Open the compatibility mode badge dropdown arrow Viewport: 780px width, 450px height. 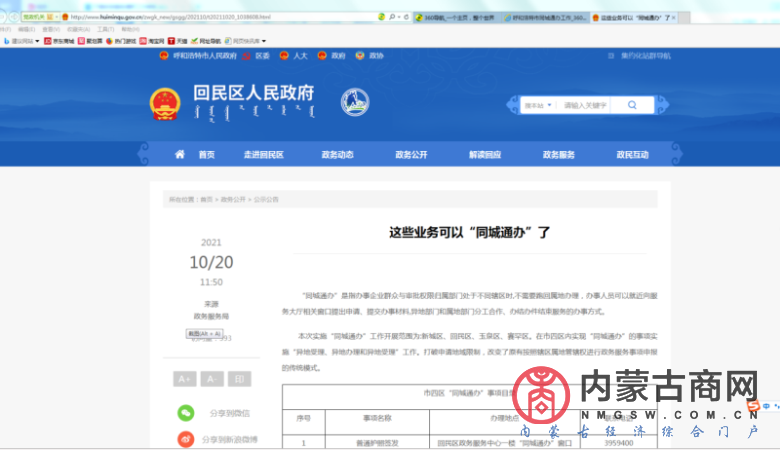coord(56,17)
